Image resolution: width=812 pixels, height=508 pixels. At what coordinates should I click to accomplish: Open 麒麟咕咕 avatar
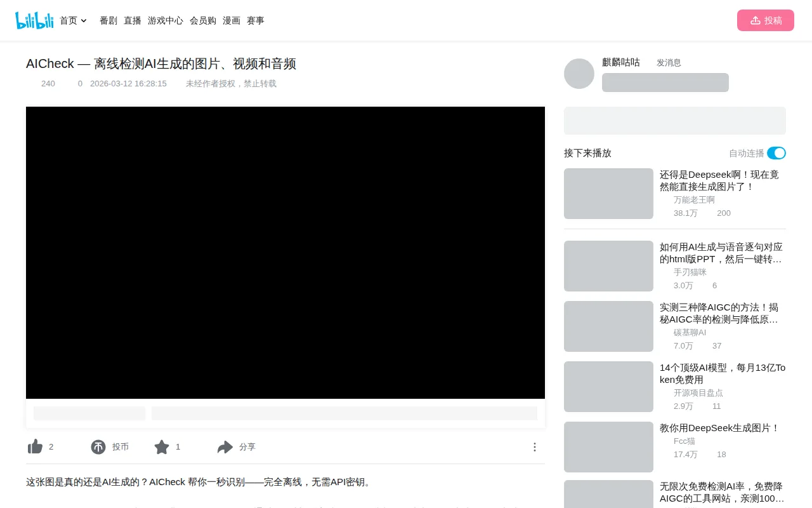(x=579, y=74)
